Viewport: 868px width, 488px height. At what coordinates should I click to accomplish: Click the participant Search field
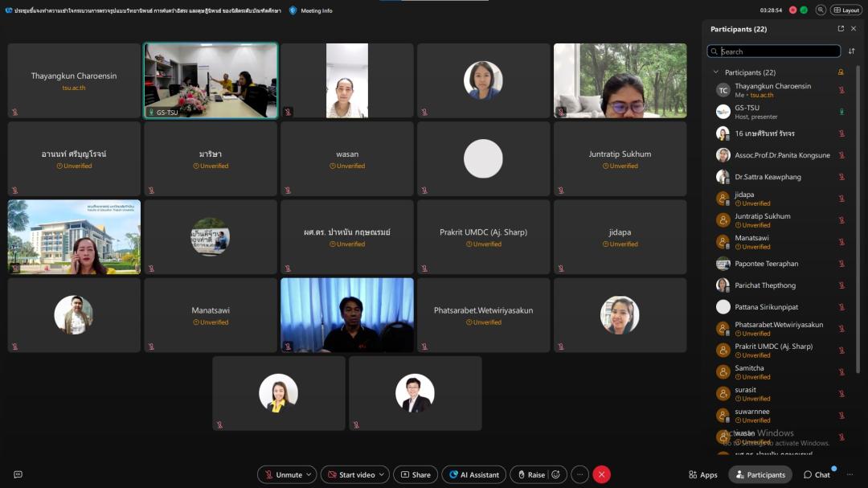point(774,51)
